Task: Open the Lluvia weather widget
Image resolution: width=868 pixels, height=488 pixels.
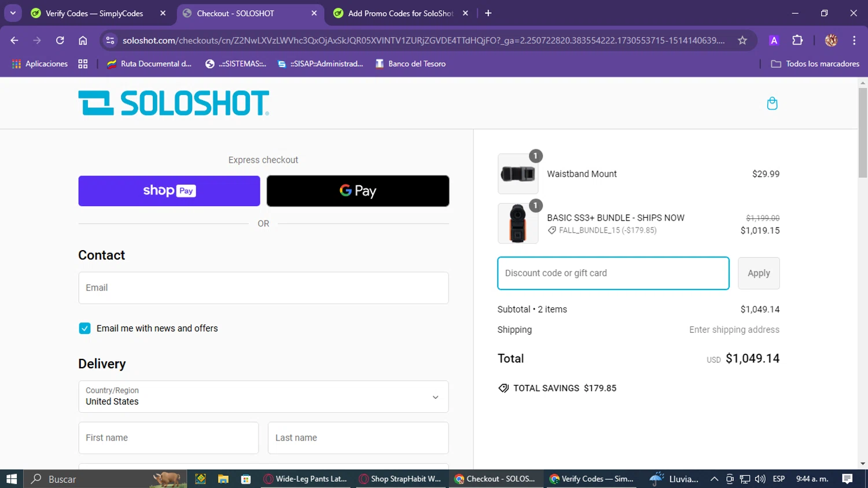Action: pos(674,479)
